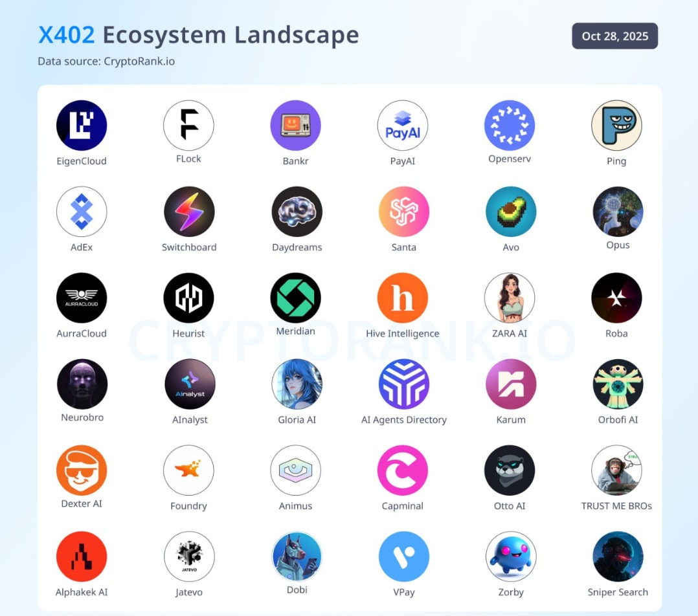The height and width of the screenshot is (616, 698).
Task: Select the Otto AI otter icon
Action: [x=510, y=470]
